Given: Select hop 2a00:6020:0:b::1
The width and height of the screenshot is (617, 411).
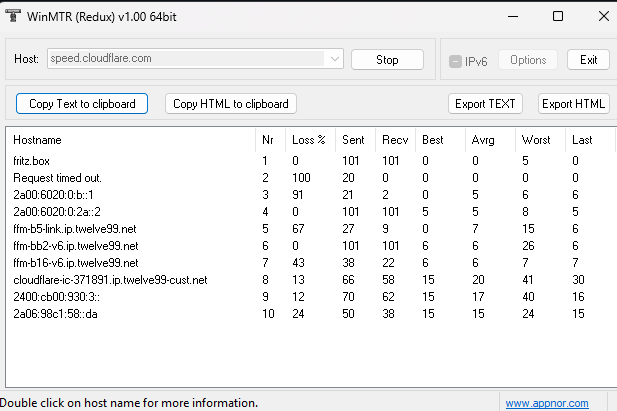Looking at the screenshot, I should (x=311, y=194).
